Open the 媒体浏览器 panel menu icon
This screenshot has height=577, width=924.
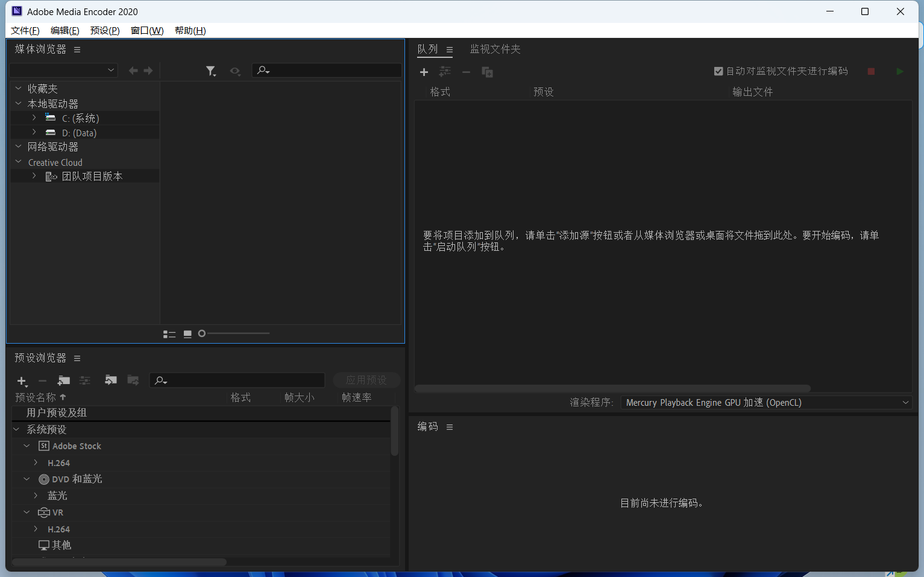[x=77, y=49]
